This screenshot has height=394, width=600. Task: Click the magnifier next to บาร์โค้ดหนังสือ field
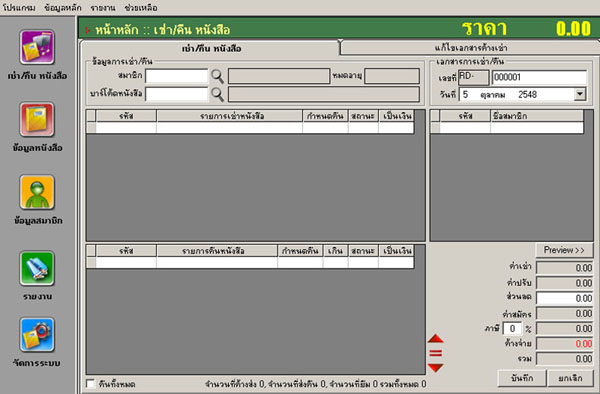tap(217, 94)
